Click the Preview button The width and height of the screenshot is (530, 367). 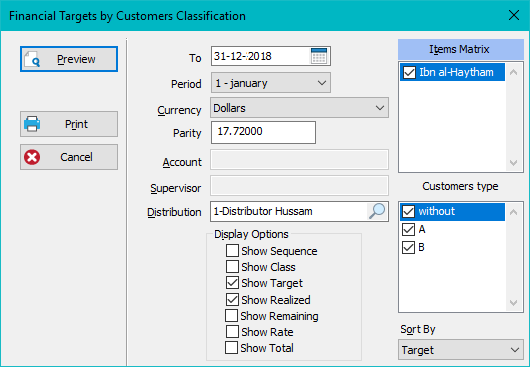[x=69, y=59]
